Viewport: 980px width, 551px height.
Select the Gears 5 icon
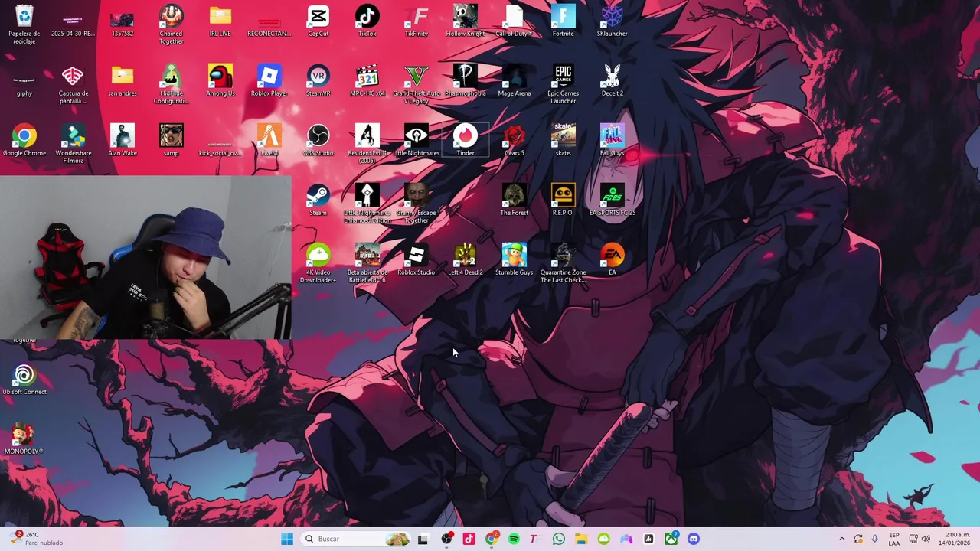[514, 141]
